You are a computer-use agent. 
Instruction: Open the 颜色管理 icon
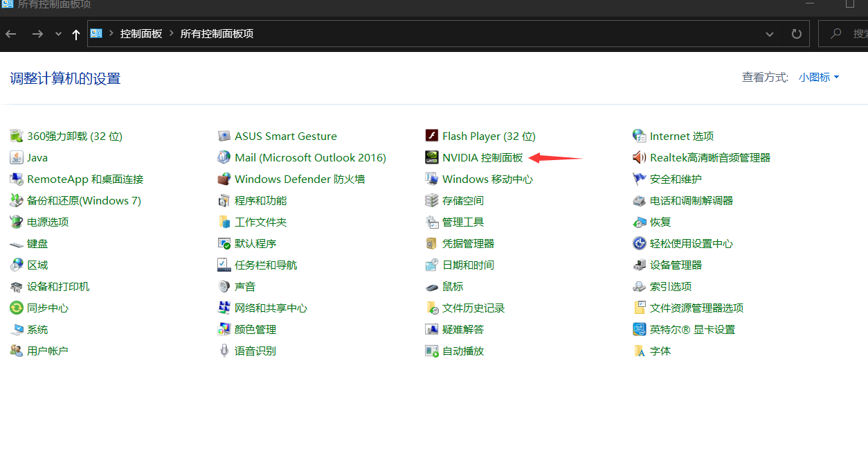[224, 329]
